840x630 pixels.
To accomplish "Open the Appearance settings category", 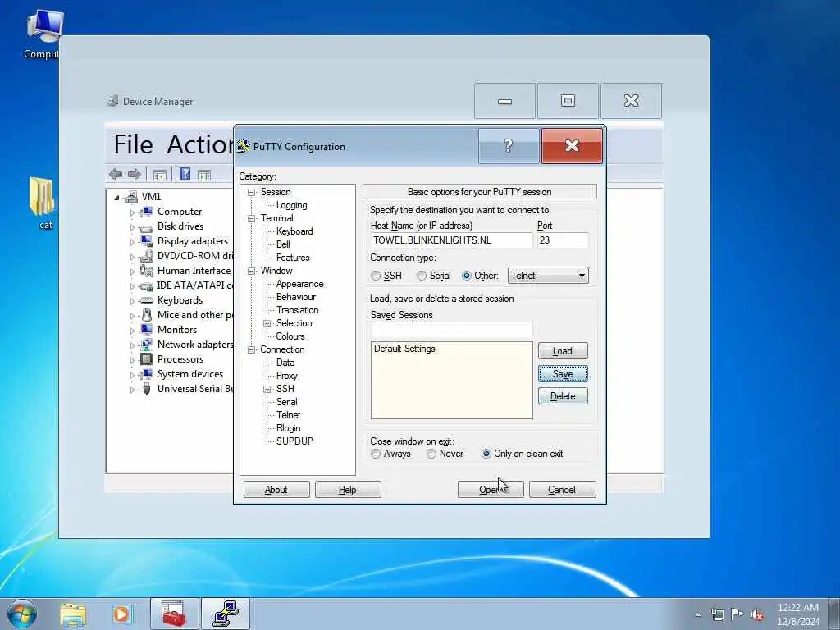I will click(x=299, y=284).
